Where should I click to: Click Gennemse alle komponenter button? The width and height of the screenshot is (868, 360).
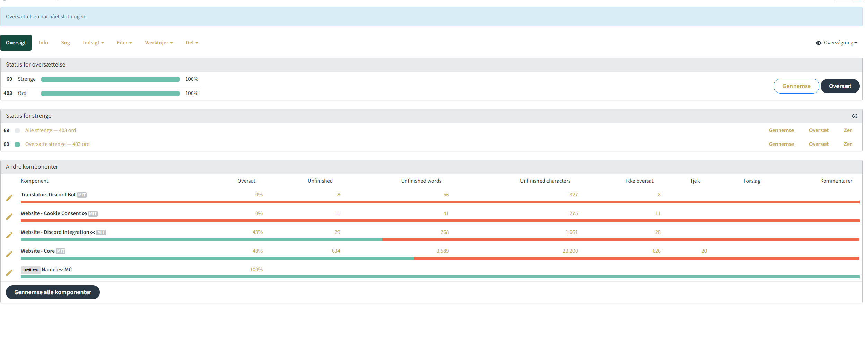[53, 292]
